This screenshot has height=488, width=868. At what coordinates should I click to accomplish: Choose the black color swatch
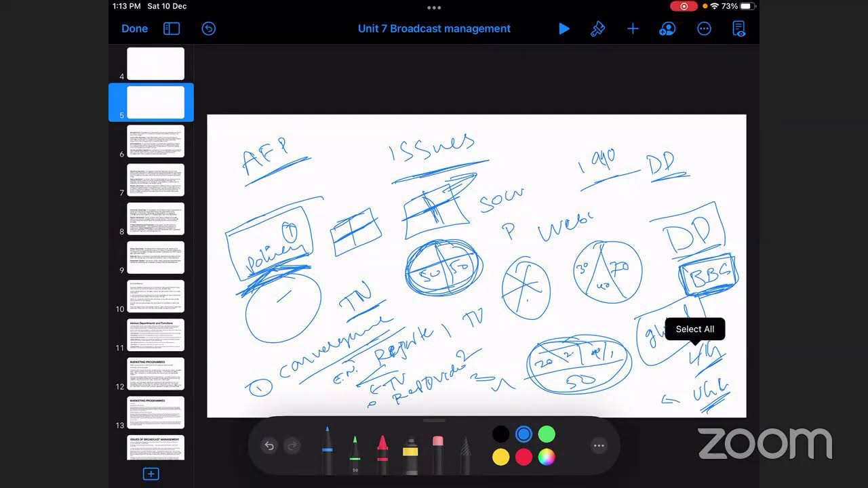coord(500,434)
